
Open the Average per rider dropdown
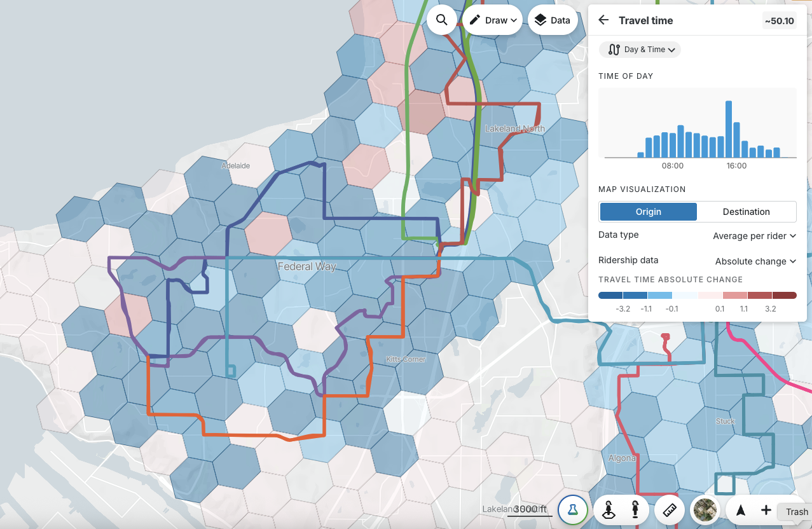click(754, 236)
